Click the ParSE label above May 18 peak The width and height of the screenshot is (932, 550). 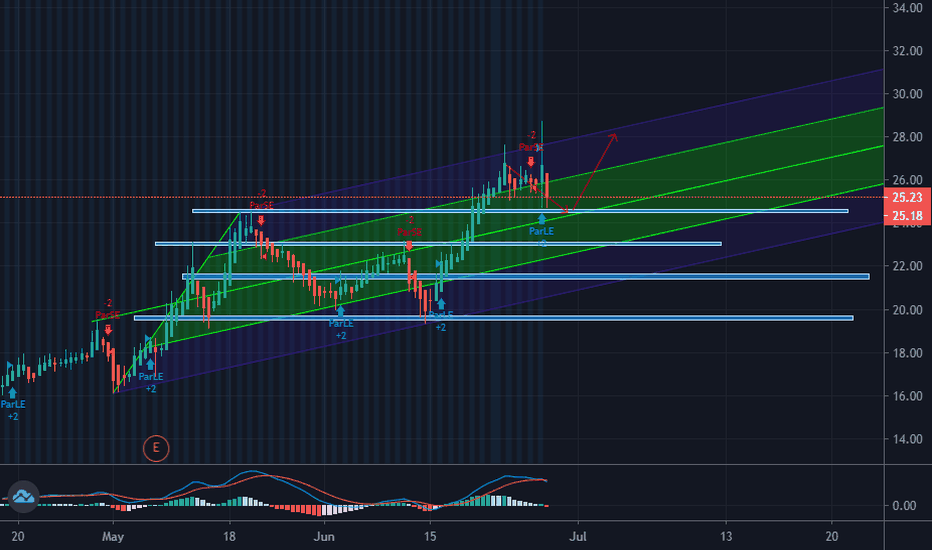coord(262,205)
